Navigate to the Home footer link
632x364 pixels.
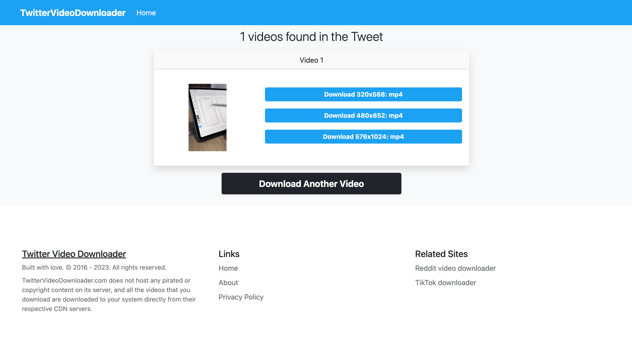(228, 268)
